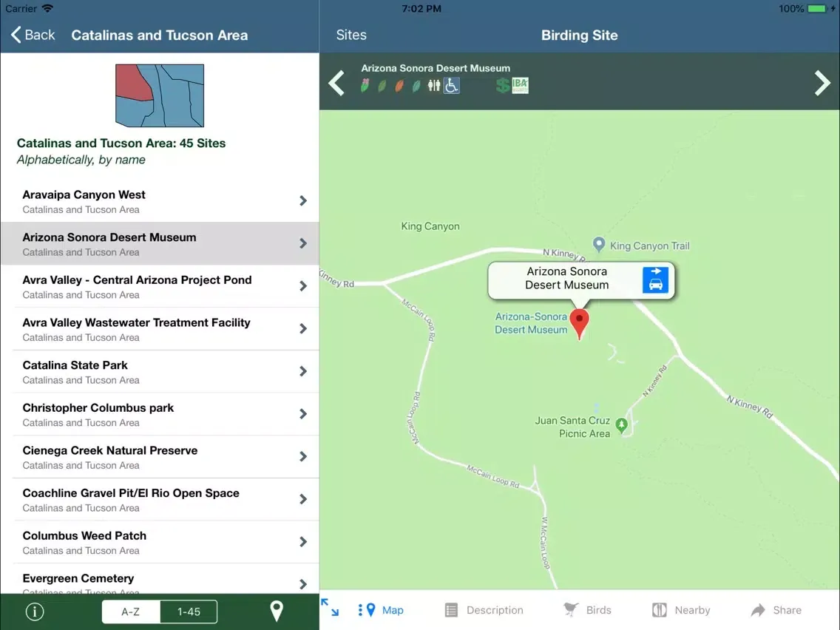Expand chevron for Arizona Sonora Desert Museum row
Image resolution: width=840 pixels, height=630 pixels.
(x=303, y=244)
